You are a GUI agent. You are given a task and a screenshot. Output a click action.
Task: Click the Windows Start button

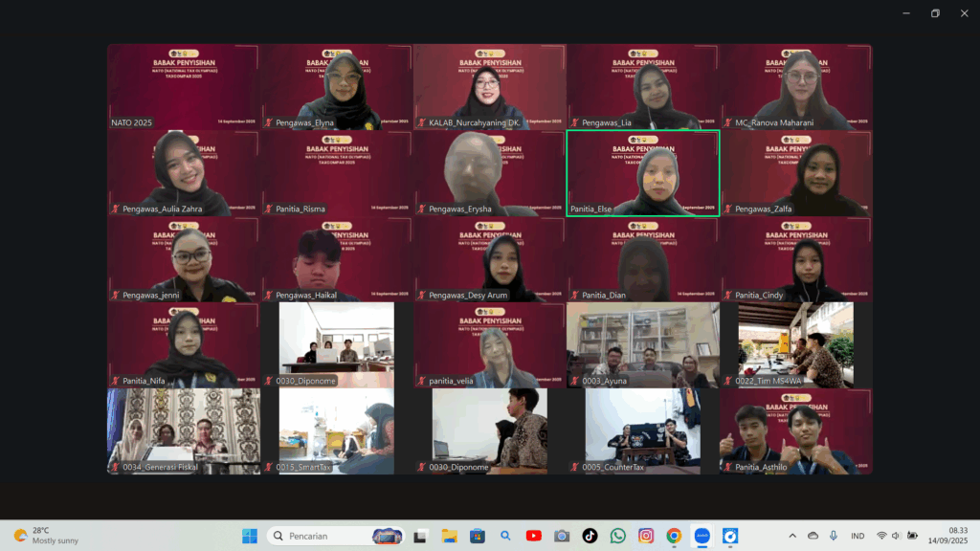tap(250, 536)
